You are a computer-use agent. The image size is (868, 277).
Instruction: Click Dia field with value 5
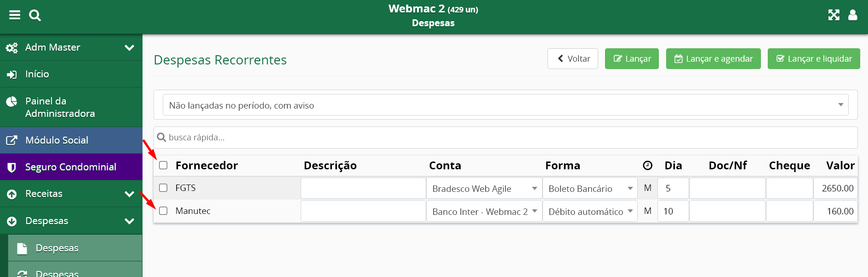coord(673,188)
